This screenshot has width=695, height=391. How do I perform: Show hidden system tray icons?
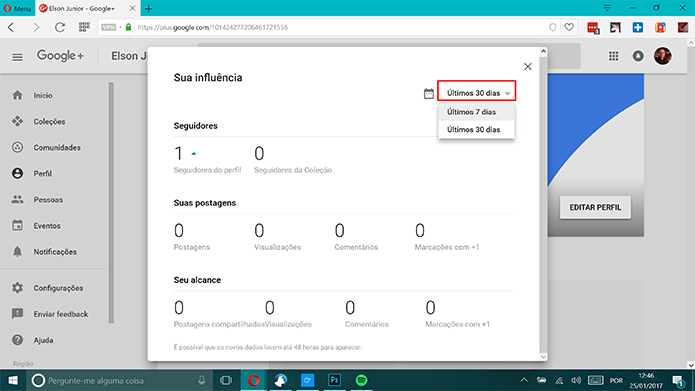524,380
